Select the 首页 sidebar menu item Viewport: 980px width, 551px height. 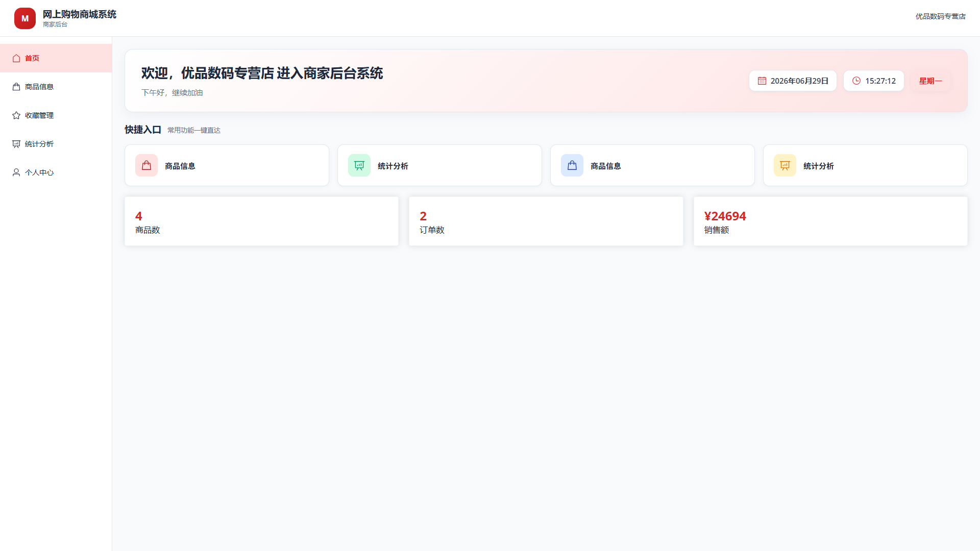(56, 58)
